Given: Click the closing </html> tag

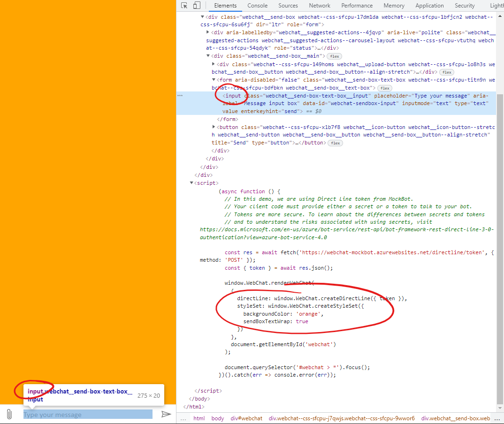Looking at the screenshot, I should click(x=194, y=407).
